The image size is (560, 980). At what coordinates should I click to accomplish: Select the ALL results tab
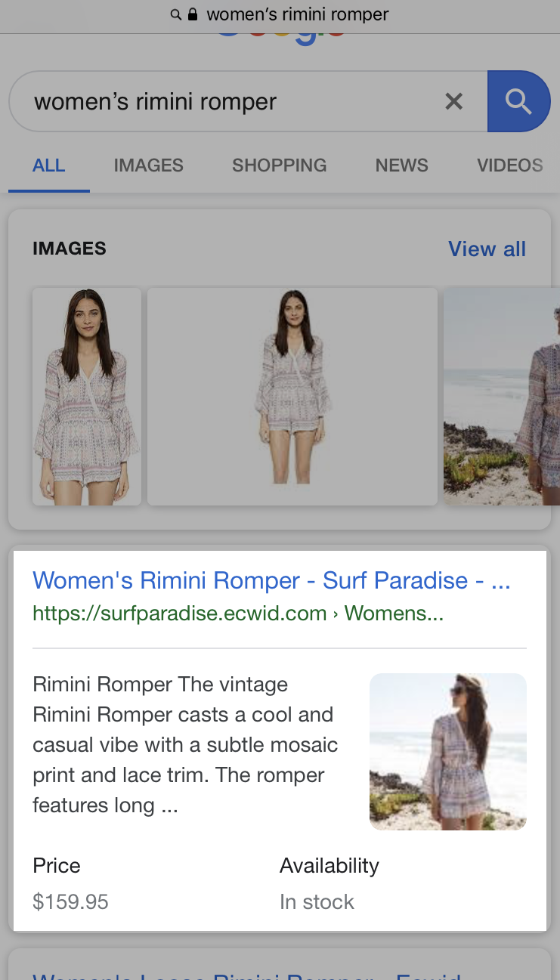point(49,165)
